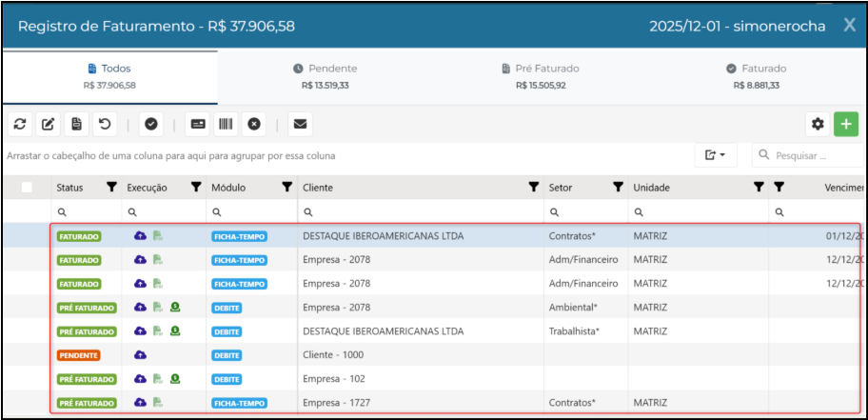
Task: Click PDF file icon in Empresa - 102 row
Action: 158,379
